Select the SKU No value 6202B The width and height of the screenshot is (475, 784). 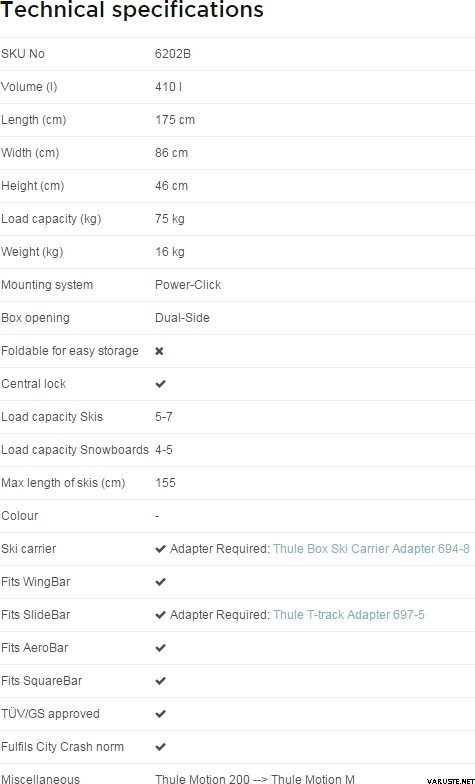(173, 54)
